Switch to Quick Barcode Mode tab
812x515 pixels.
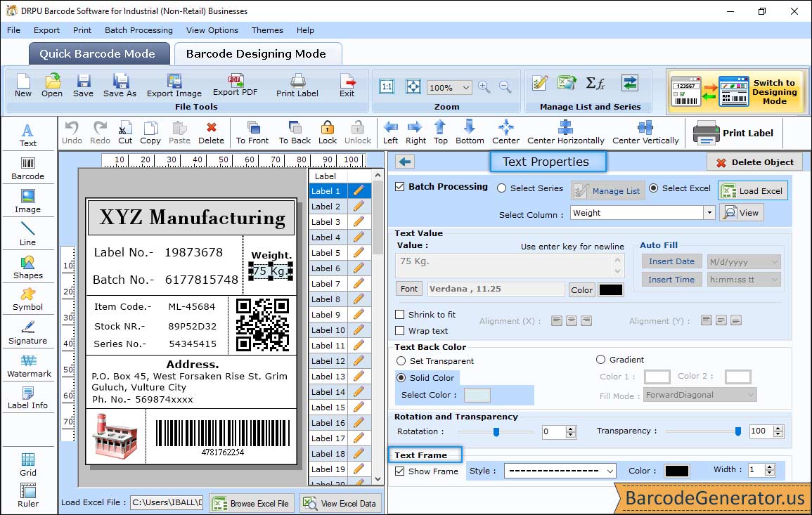(x=99, y=54)
